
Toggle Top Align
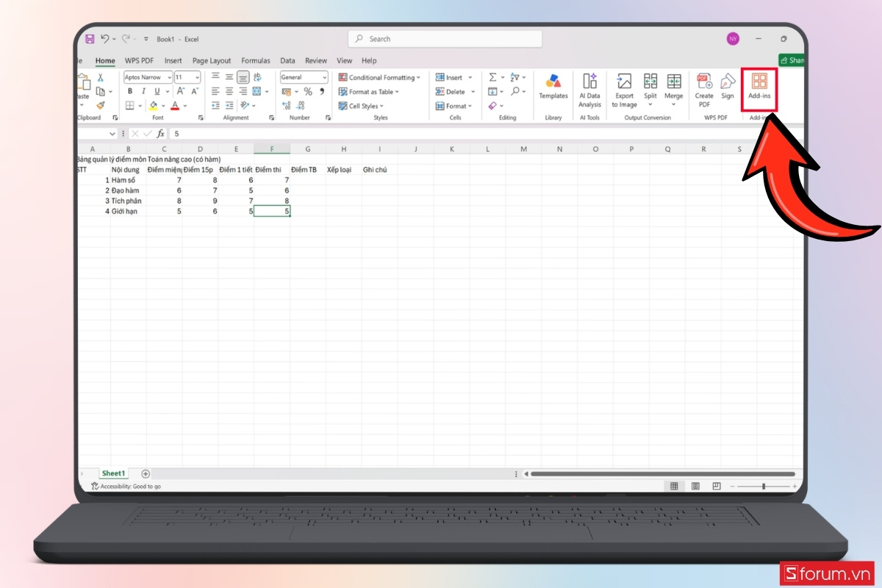216,77
